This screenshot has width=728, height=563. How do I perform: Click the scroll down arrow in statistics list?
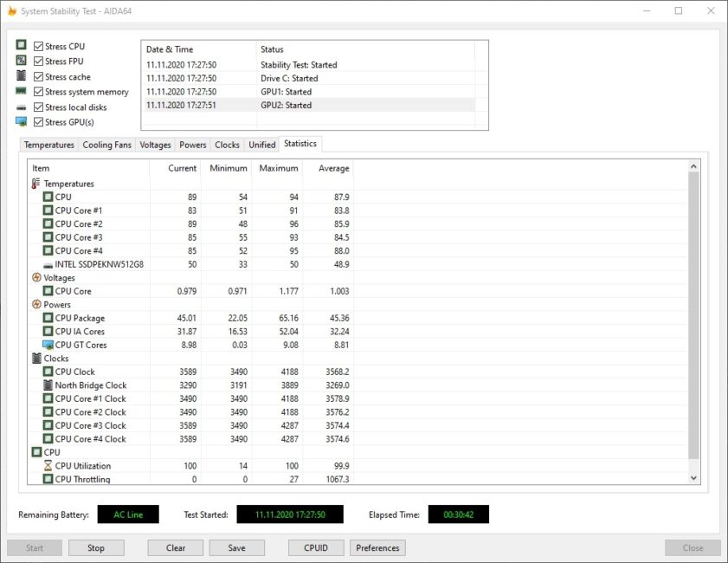click(693, 477)
